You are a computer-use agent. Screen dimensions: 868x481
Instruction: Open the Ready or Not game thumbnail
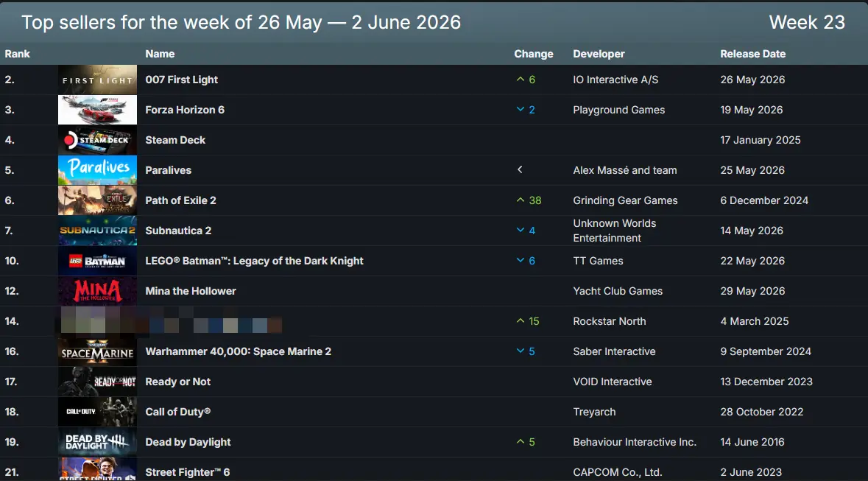[97, 382]
